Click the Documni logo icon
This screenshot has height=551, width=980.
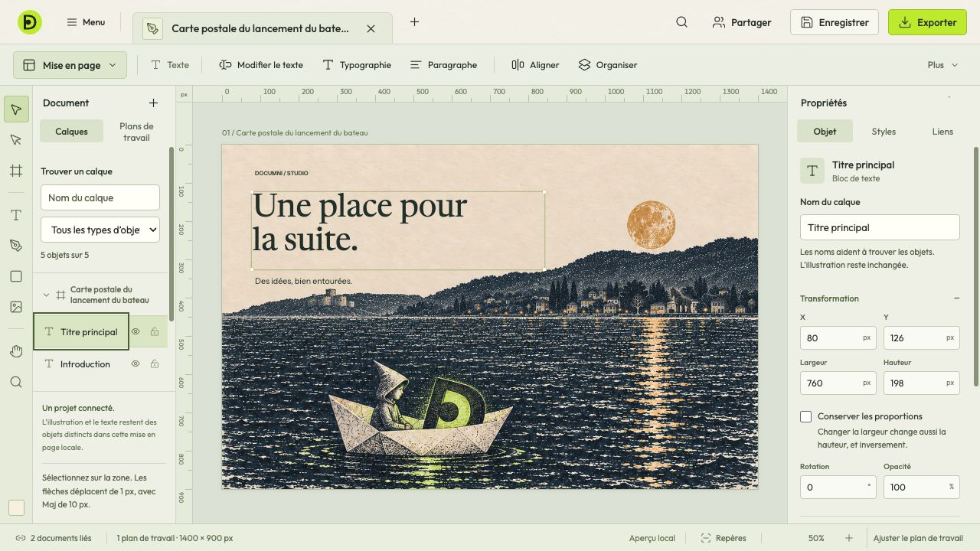point(30,22)
